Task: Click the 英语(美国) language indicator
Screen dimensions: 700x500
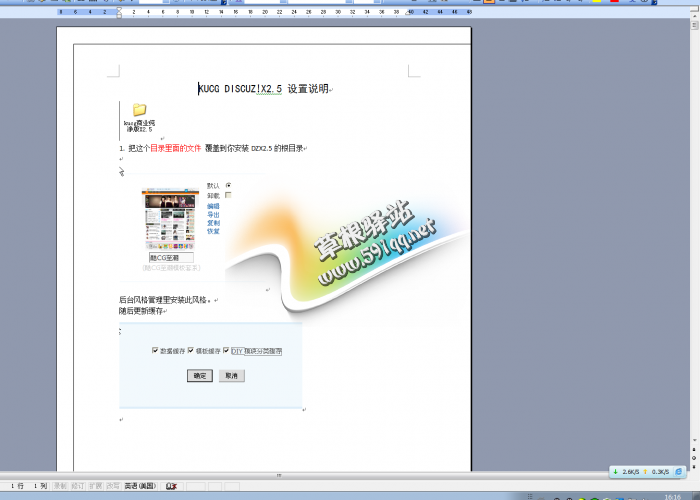Action: point(140,486)
